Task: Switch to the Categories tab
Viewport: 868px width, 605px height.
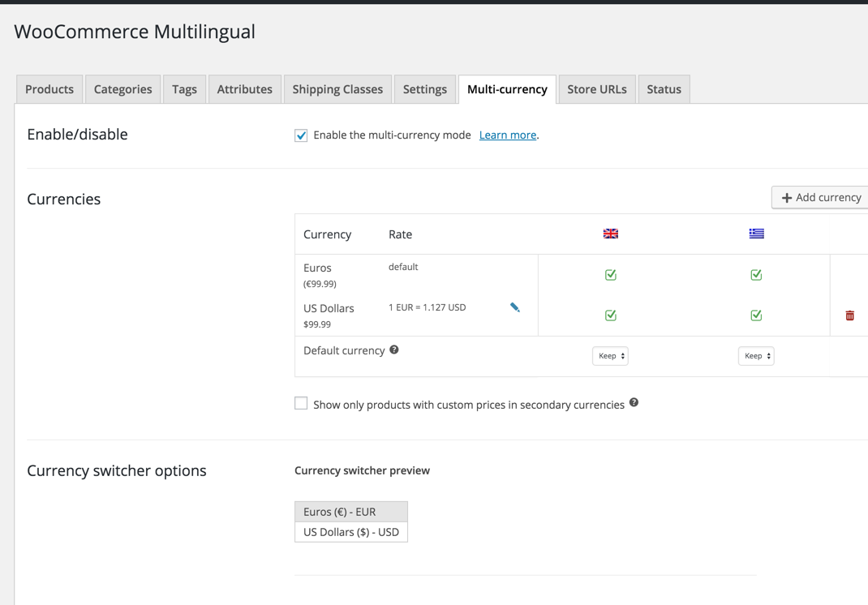Action: point(122,89)
